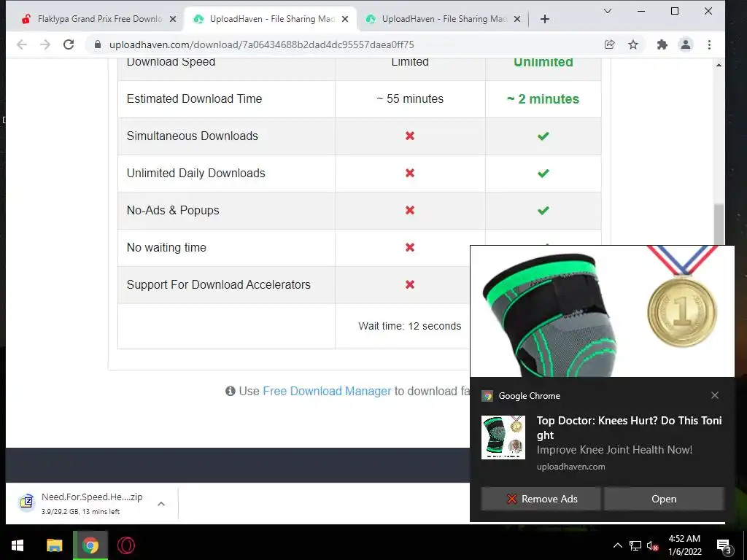Open a new browser tab
This screenshot has width=747, height=560.
[544, 19]
